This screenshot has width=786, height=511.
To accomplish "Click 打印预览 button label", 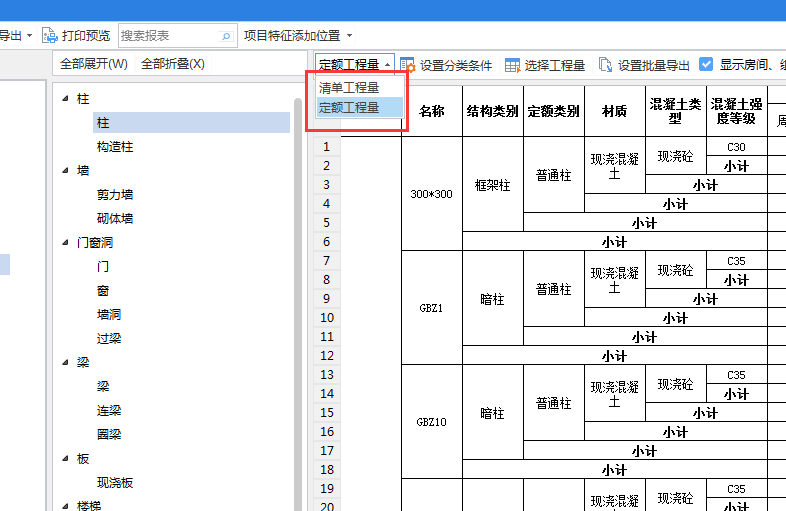I will coord(86,36).
